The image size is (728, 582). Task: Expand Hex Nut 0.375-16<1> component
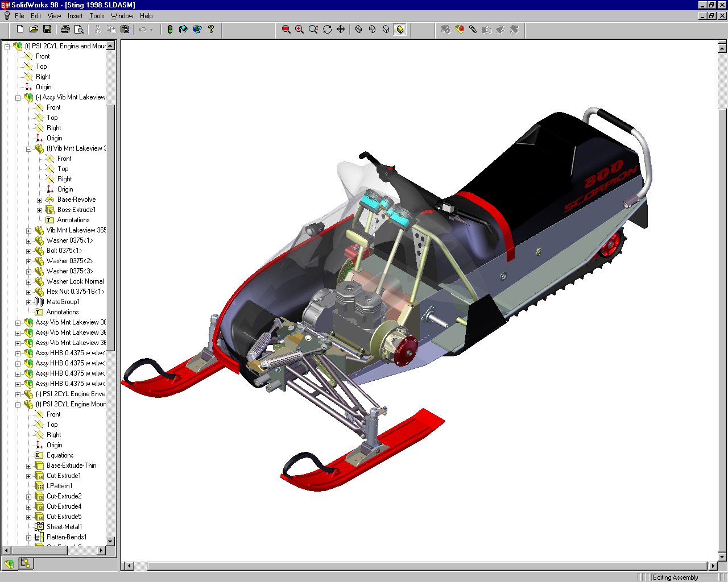pos(28,292)
